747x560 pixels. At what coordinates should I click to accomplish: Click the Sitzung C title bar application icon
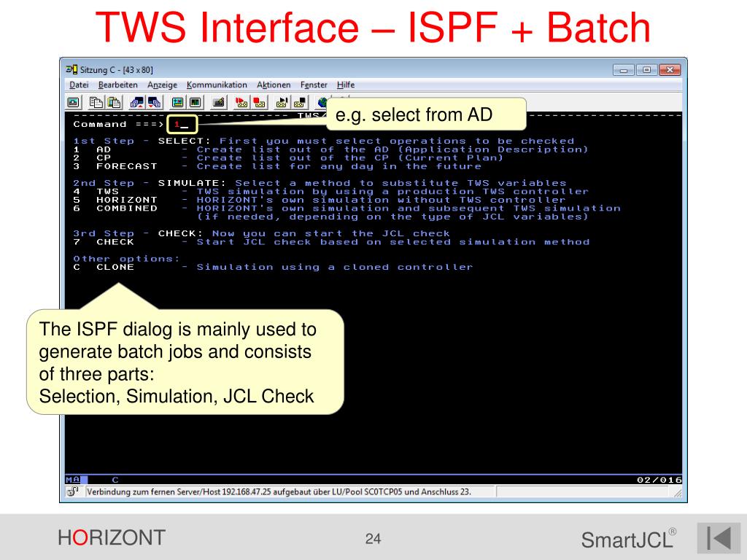pyautogui.click(x=71, y=69)
